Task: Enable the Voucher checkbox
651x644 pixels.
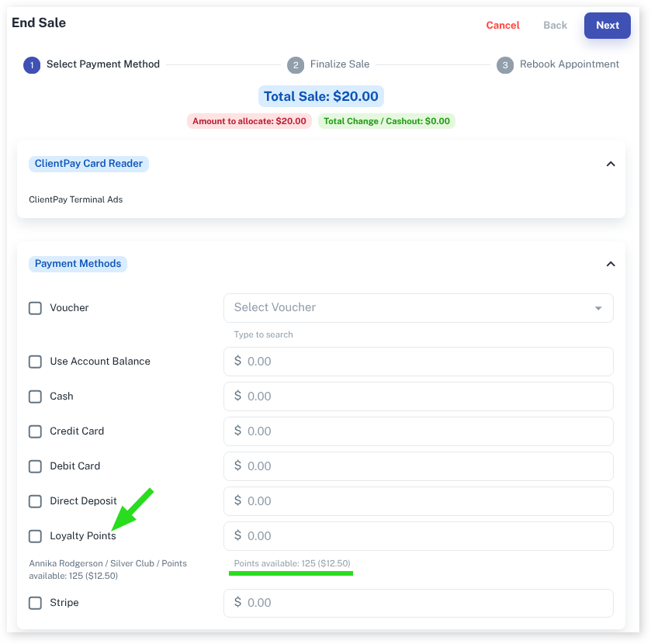Action: [x=35, y=308]
